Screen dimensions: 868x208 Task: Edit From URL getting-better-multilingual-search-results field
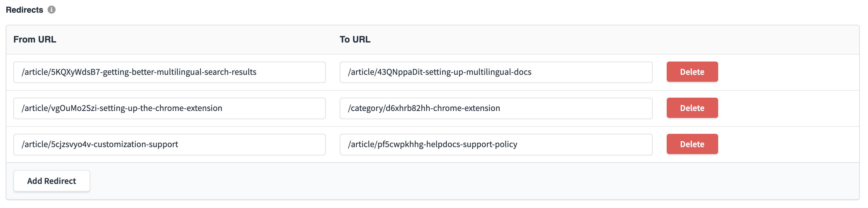(170, 72)
